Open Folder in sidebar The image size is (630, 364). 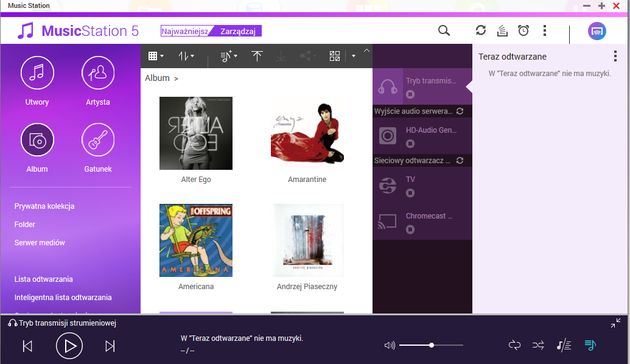click(x=25, y=224)
